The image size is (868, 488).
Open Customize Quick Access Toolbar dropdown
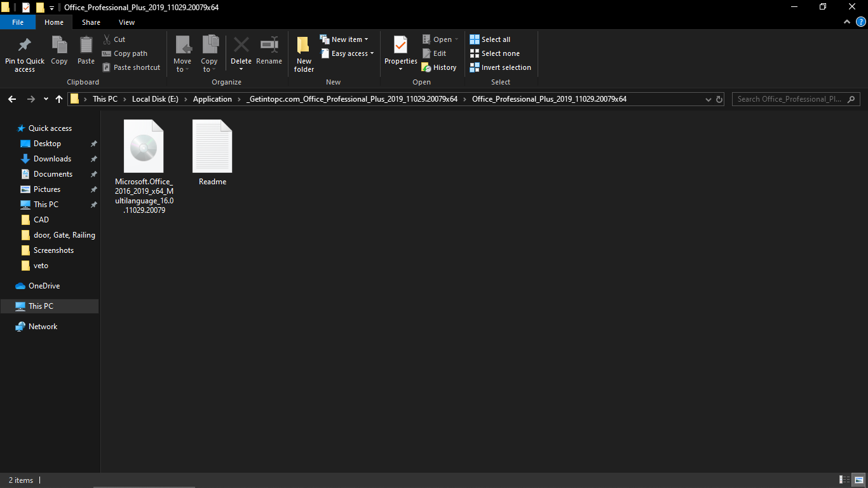point(51,8)
